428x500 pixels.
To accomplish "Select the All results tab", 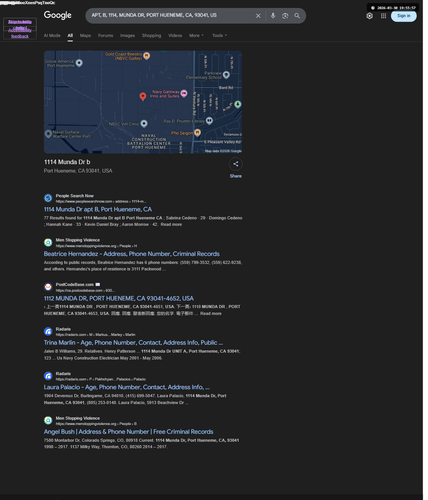I will (x=70, y=35).
